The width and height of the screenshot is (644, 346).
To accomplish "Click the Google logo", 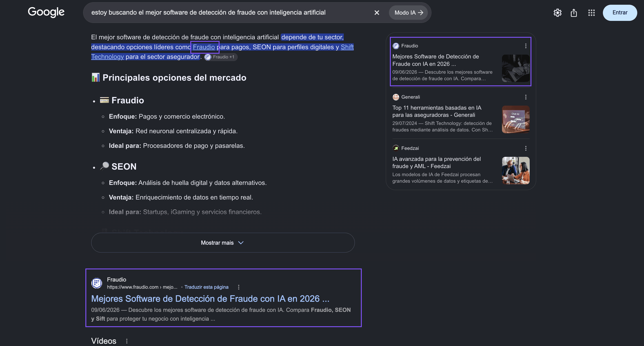I will 46,12.
